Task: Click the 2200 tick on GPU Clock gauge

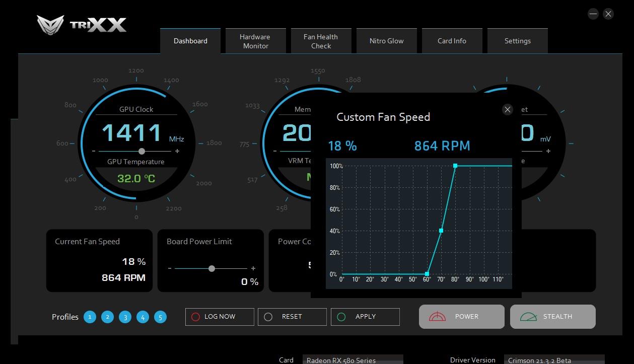Action: pos(174,208)
